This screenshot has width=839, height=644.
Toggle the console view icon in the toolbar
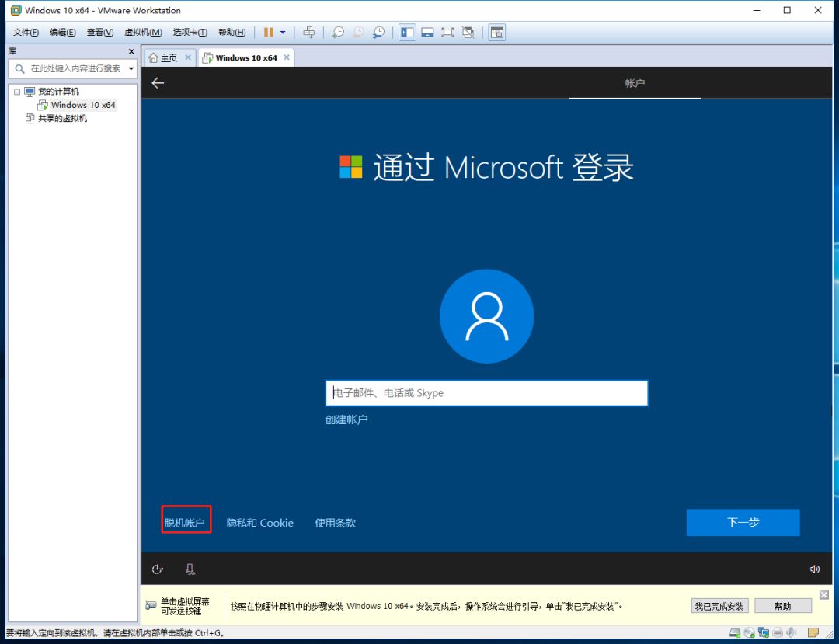click(x=497, y=32)
